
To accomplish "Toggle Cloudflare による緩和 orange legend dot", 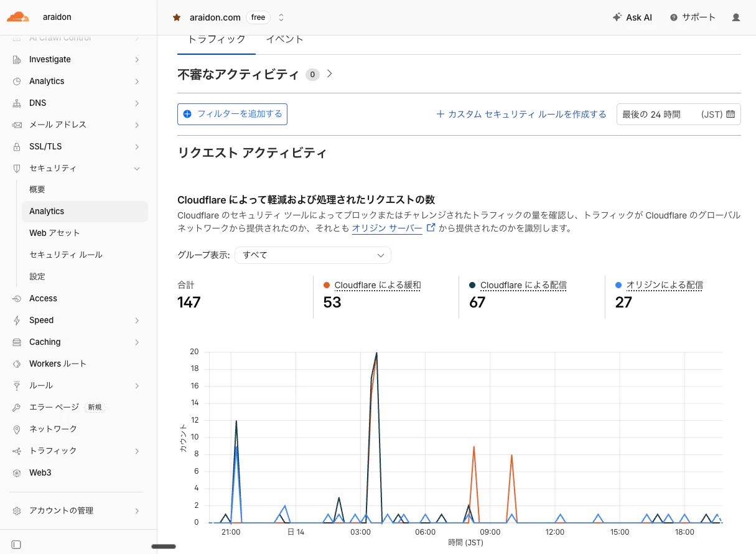I will coord(327,285).
